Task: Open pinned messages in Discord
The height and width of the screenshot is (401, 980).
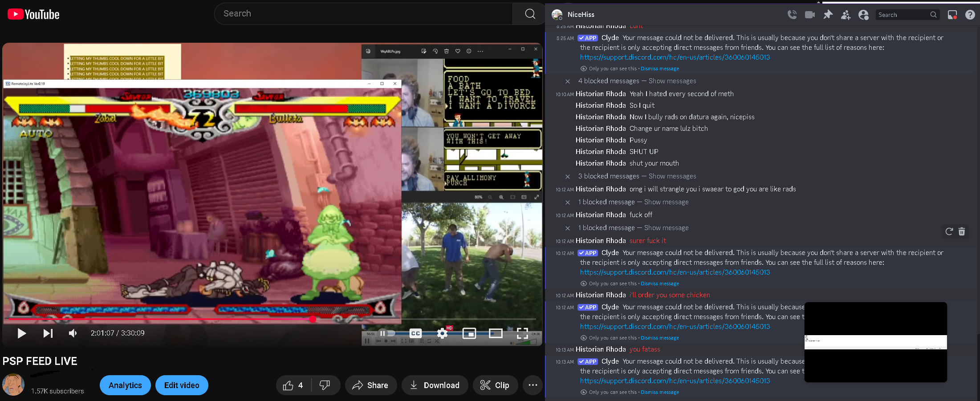Action: pos(828,15)
